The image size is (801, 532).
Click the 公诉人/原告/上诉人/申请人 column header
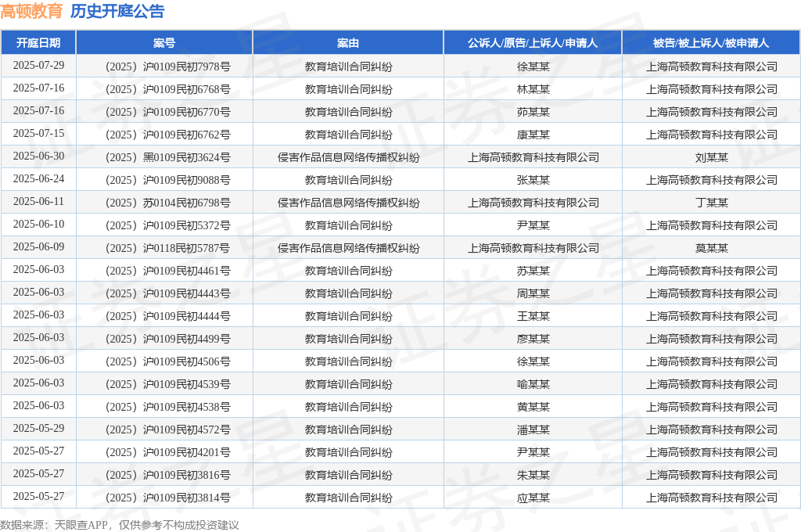point(533,43)
